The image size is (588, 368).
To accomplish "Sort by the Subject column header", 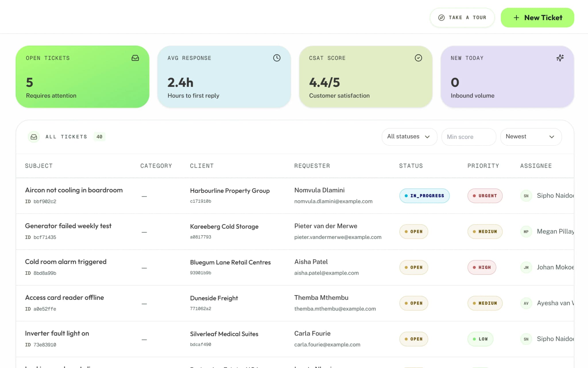I will pyautogui.click(x=39, y=166).
